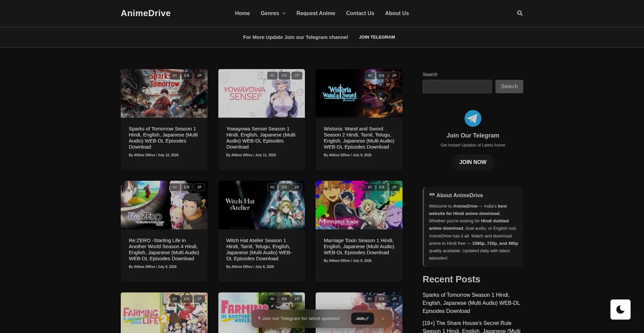Click the HI badge on Witch Hat Atelier
The height and width of the screenshot is (333, 644).
coord(272,187)
